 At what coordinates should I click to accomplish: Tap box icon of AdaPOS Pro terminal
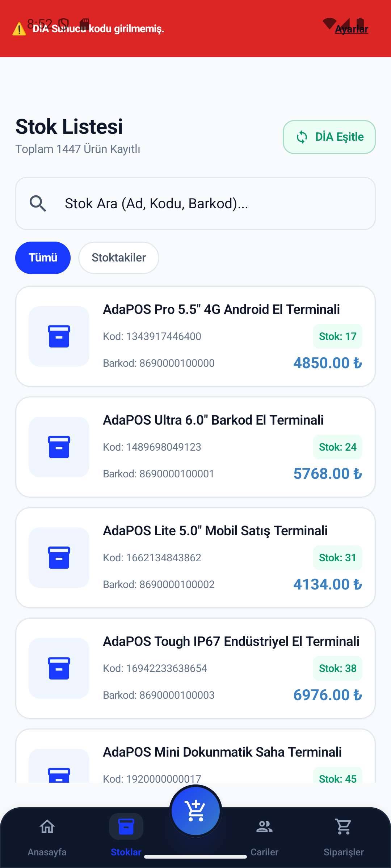[x=59, y=336]
